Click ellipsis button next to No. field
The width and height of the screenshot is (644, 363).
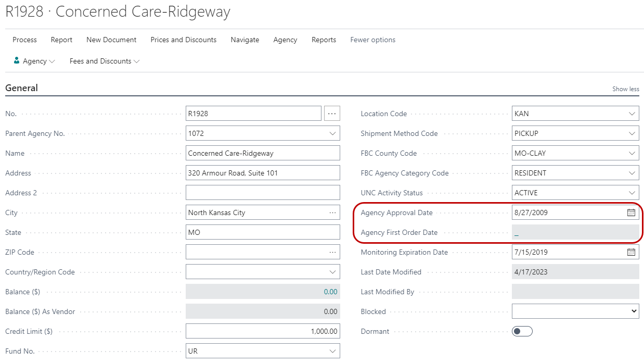332,114
